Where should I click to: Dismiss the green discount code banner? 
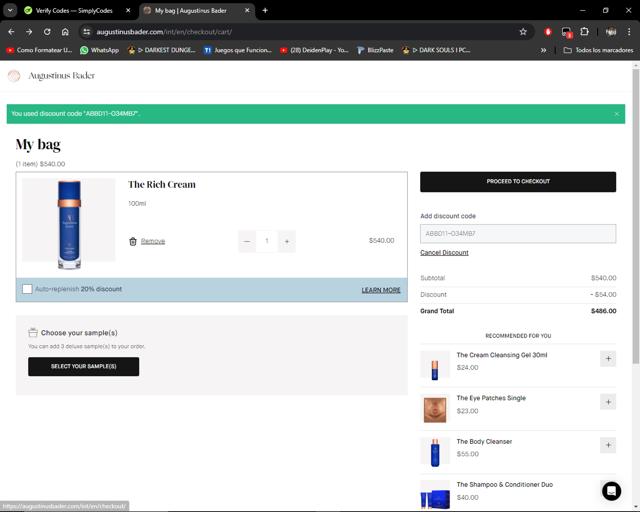tap(616, 114)
